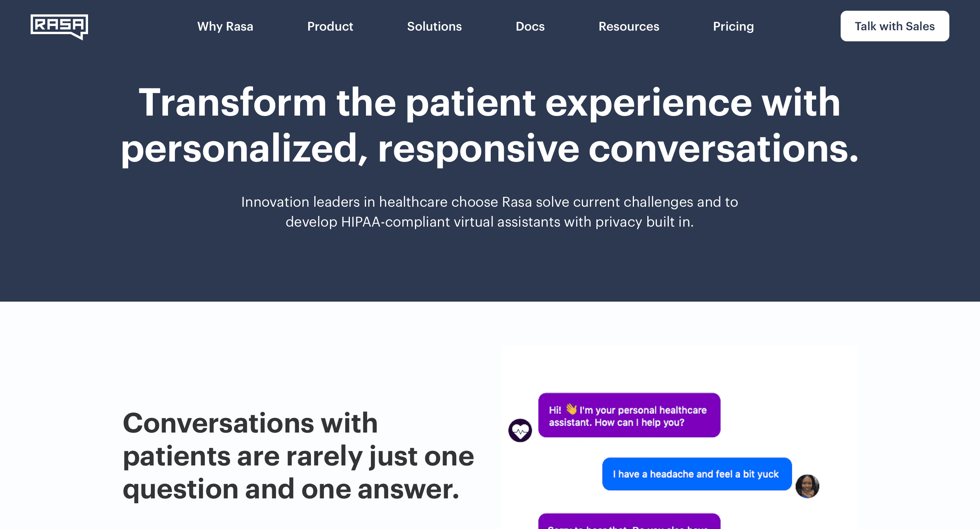Go to Docs
The image size is (980, 529).
[x=530, y=26]
